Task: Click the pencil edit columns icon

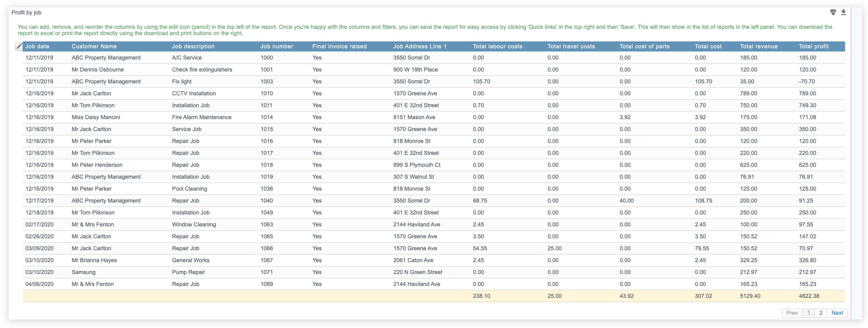Action: click(x=19, y=46)
